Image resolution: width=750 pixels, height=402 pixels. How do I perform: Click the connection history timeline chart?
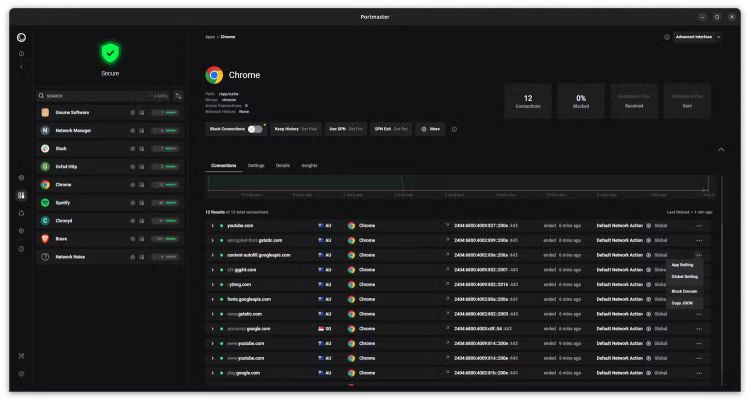coord(460,183)
